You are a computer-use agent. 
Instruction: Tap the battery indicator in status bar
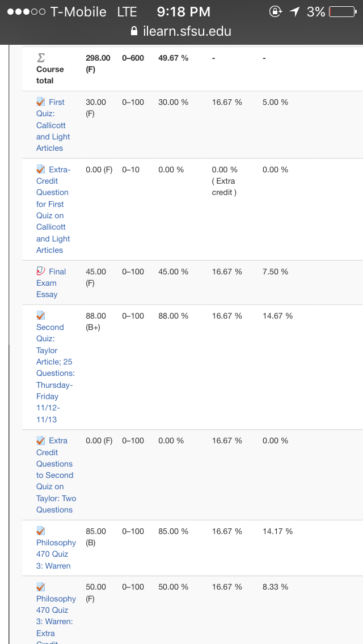[x=343, y=11]
